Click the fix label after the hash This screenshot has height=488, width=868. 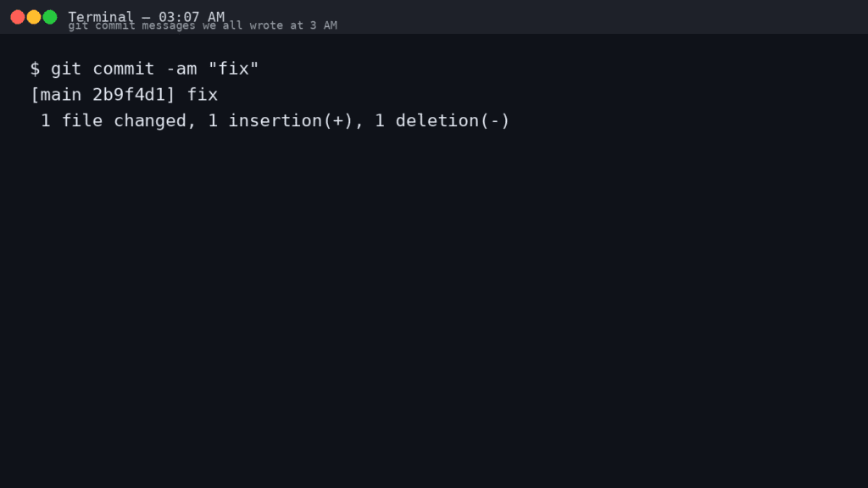tap(203, 94)
